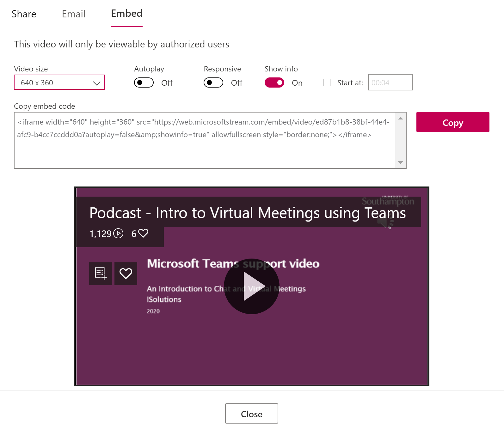
Task: Like the video with heart button
Action: pyautogui.click(x=126, y=274)
